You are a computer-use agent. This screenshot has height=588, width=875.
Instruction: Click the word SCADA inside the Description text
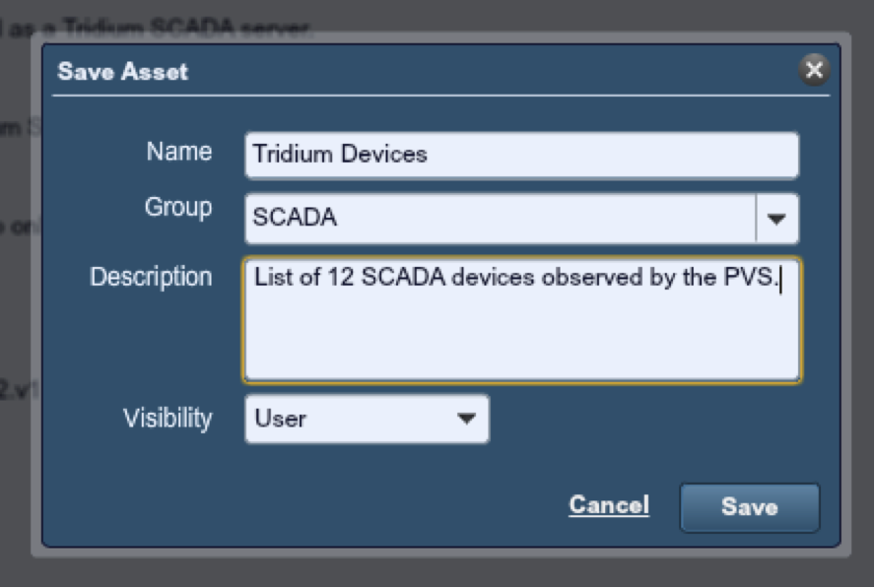(403, 278)
